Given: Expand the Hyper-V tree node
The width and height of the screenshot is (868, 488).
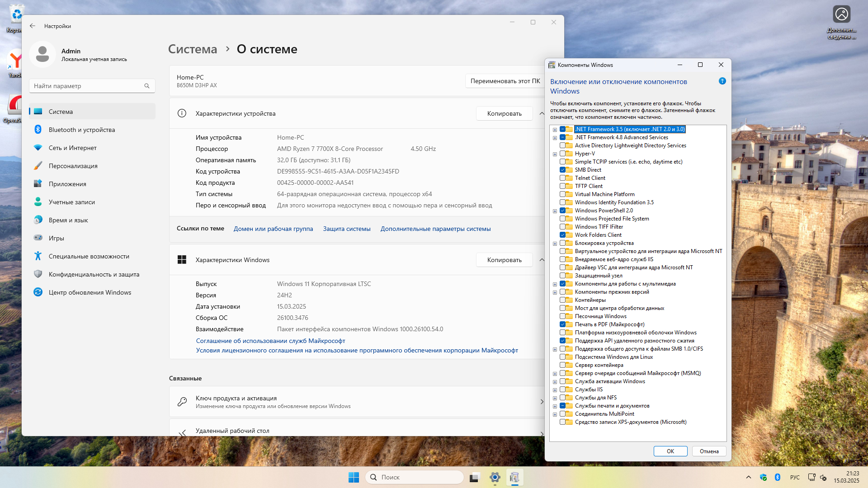Looking at the screenshot, I should [555, 154].
